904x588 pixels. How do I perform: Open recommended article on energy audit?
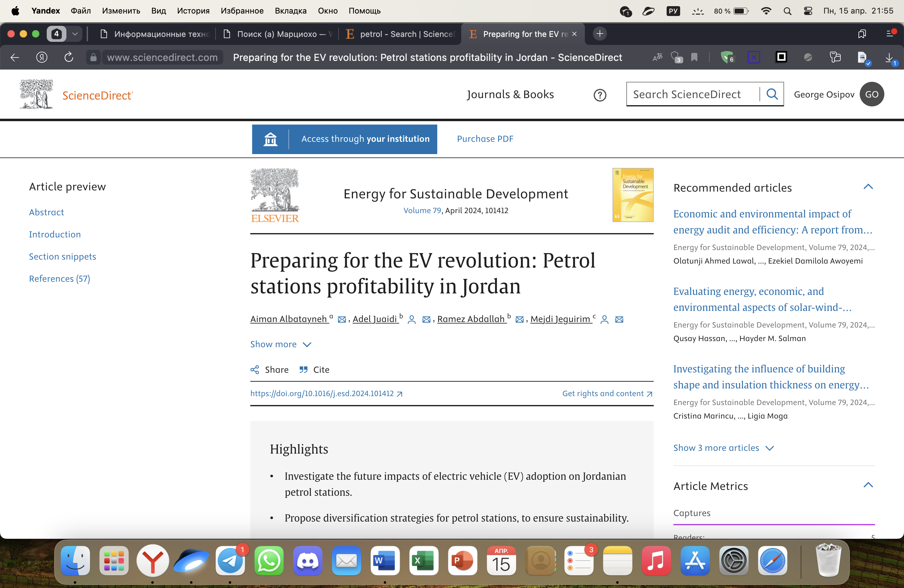(773, 222)
